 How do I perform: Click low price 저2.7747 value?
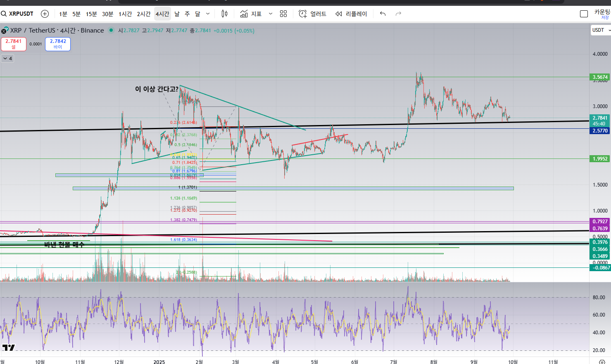pos(176,31)
